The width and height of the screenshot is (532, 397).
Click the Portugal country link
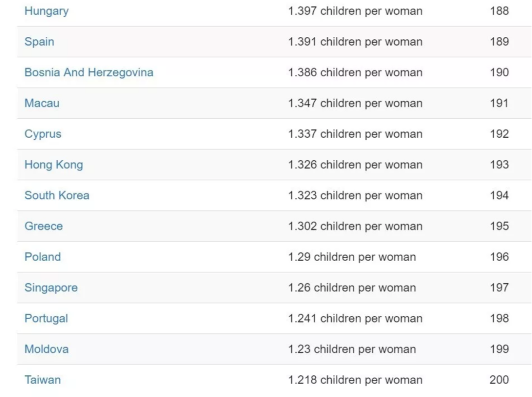pyautogui.click(x=46, y=318)
